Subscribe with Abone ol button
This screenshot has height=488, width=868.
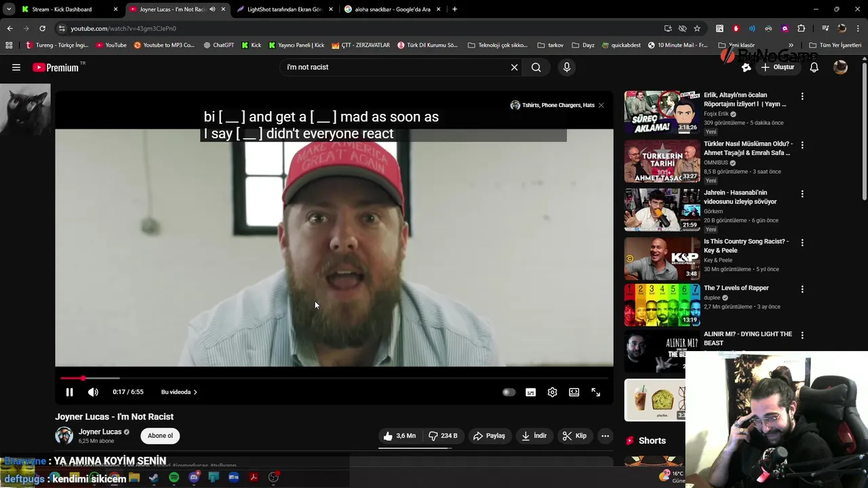tap(160, 436)
